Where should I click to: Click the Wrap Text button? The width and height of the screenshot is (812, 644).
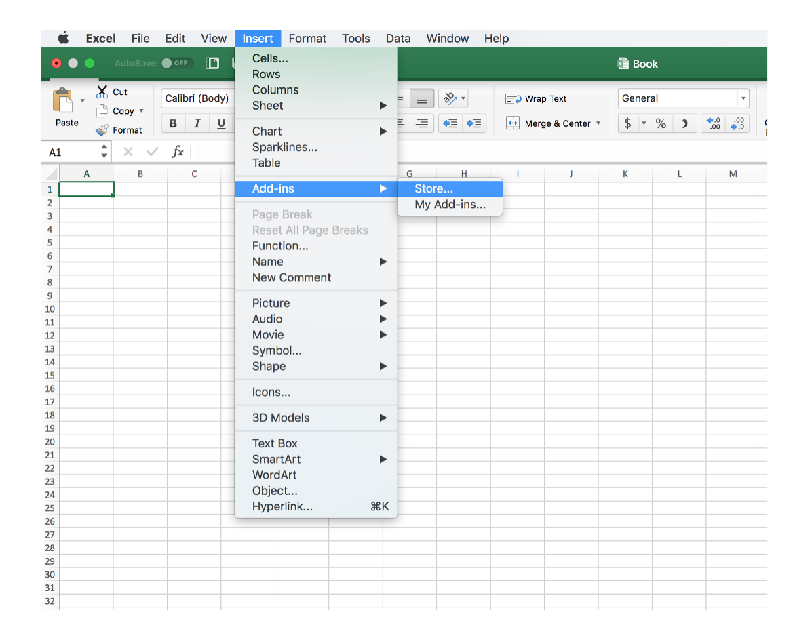tap(536, 99)
